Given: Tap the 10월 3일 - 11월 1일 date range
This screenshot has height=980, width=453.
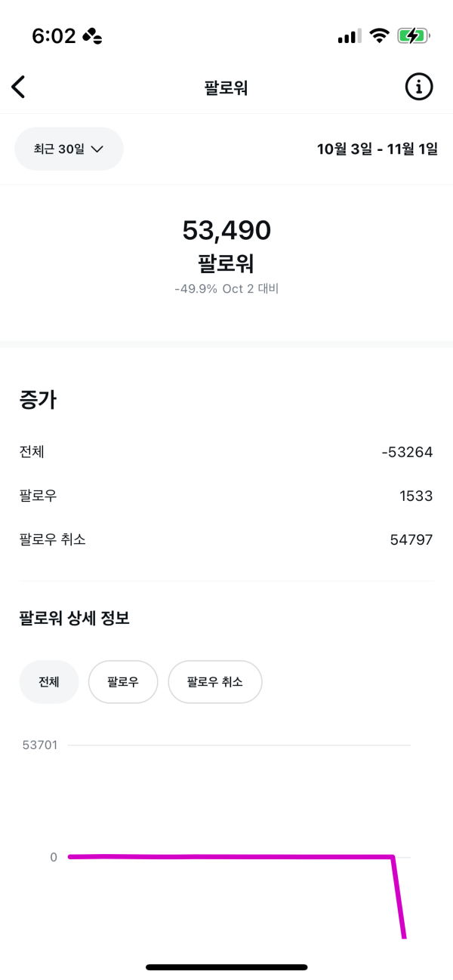Looking at the screenshot, I should (x=377, y=149).
